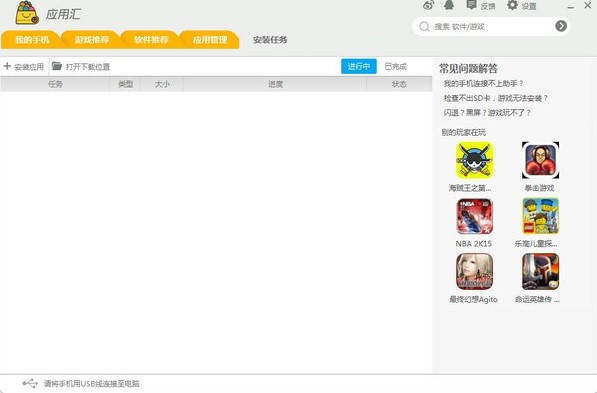Click the 反馈 label

488,6
